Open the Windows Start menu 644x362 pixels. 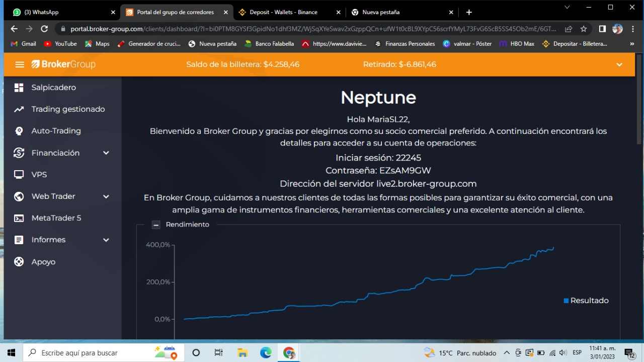click(x=12, y=352)
